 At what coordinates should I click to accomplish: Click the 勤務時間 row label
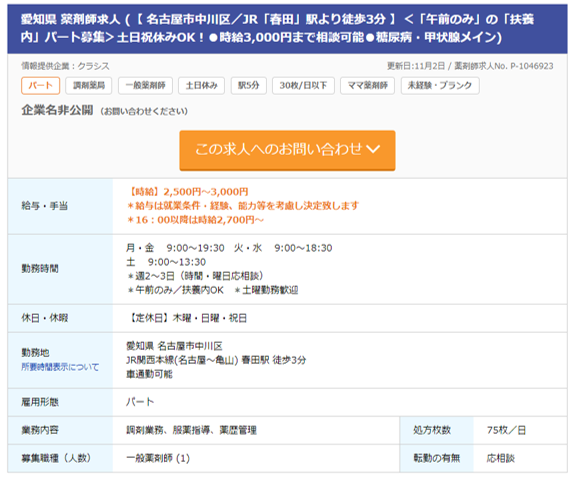point(40,269)
